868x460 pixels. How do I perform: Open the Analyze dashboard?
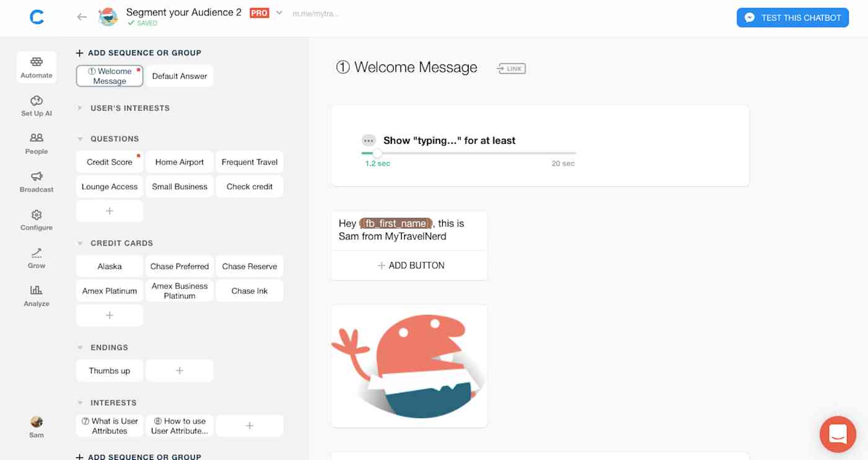36,296
